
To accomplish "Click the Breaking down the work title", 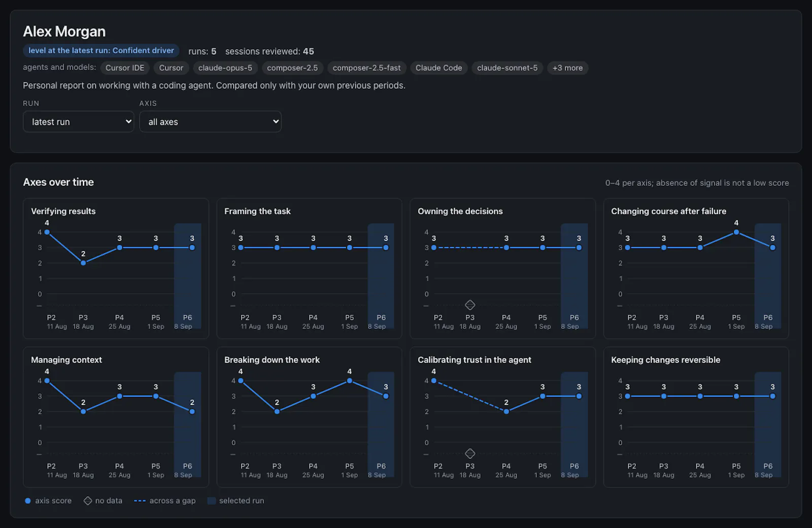I will (x=272, y=360).
